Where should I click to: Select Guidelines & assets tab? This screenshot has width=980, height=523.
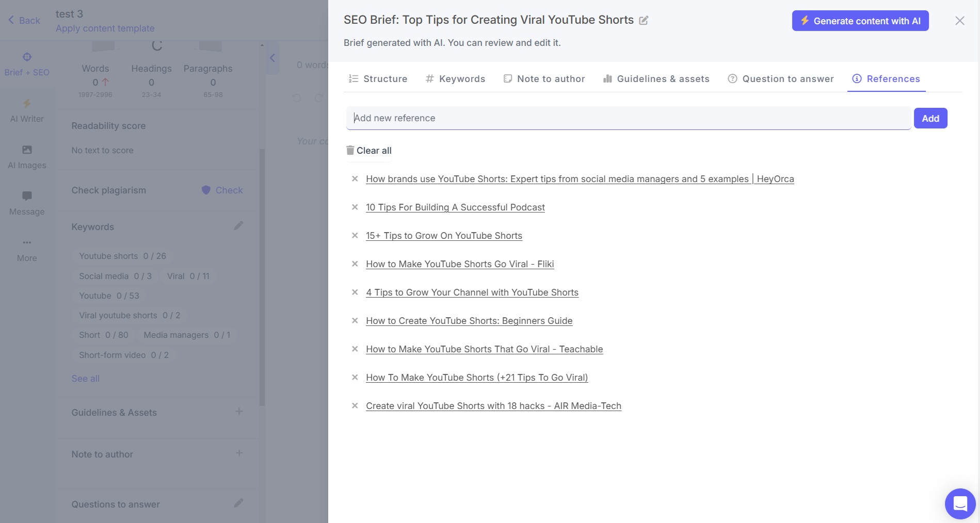tap(656, 79)
